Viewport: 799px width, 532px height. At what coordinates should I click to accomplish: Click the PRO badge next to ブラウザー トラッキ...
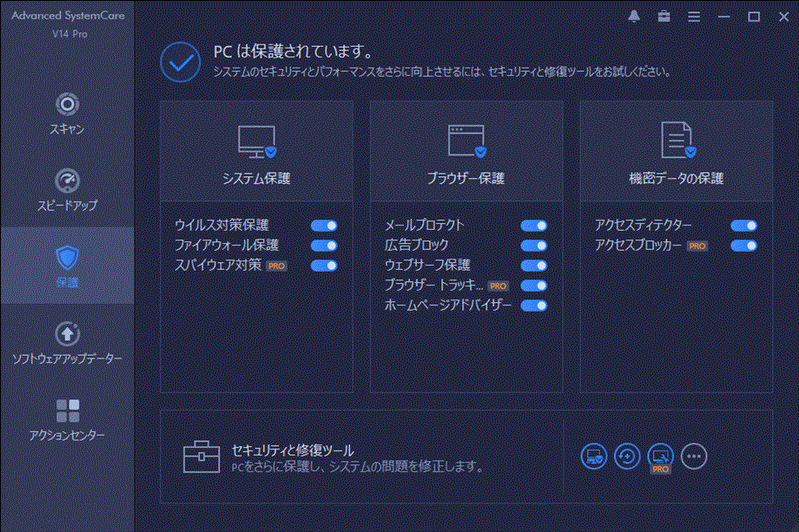coord(498,286)
